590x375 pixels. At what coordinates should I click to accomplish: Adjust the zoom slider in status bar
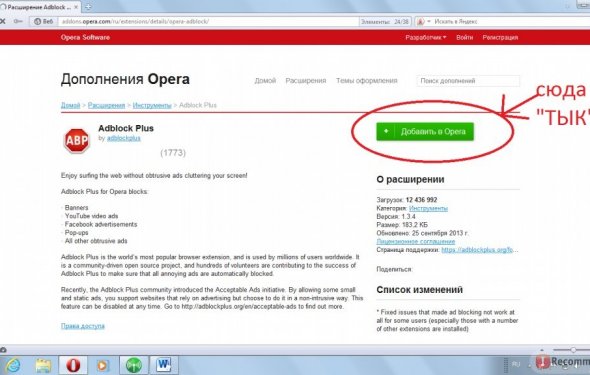[572, 350]
